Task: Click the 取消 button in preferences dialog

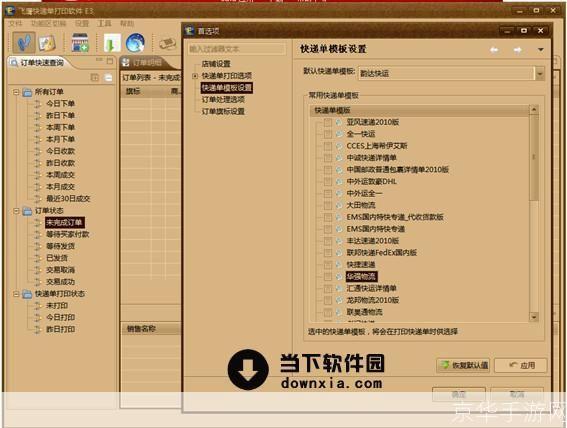Action: [517, 394]
